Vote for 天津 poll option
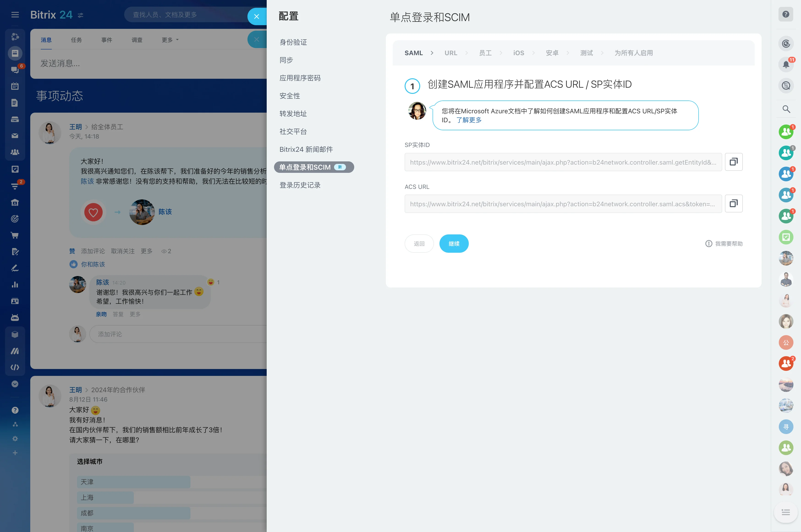 (171, 482)
